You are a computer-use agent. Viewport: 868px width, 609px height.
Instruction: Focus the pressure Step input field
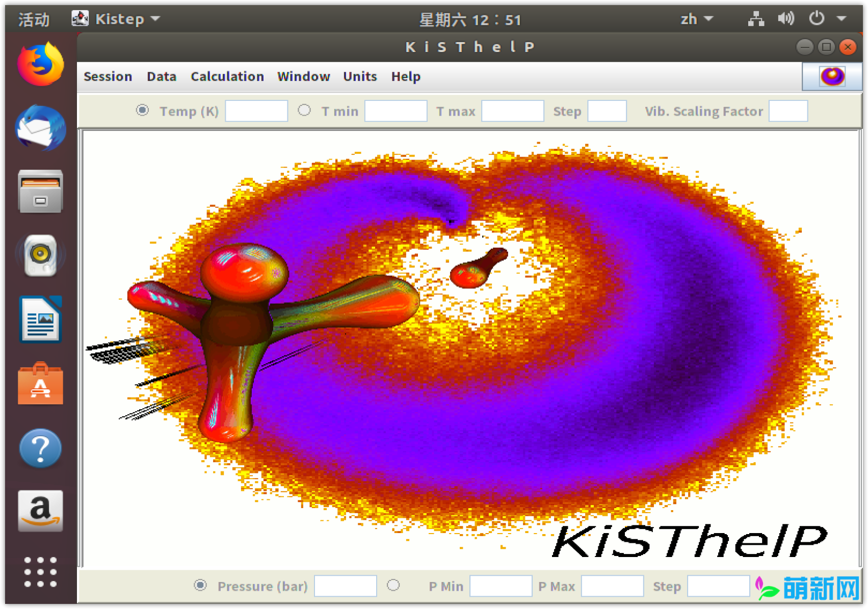(x=719, y=586)
